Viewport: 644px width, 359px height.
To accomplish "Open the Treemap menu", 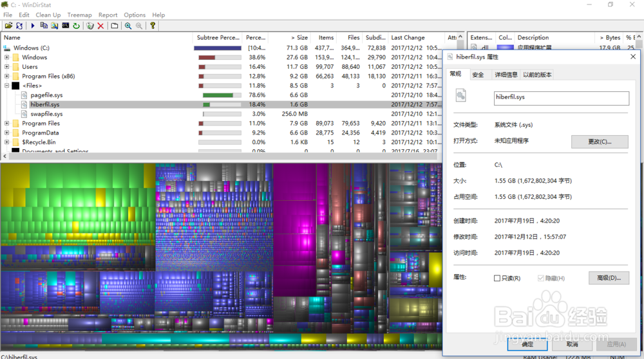I will click(79, 15).
